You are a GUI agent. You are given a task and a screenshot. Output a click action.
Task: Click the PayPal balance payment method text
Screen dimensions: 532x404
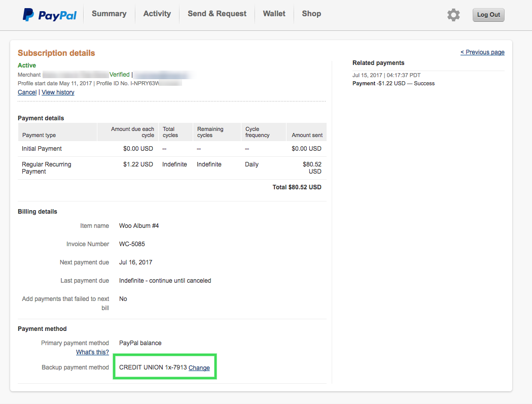[140, 343]
